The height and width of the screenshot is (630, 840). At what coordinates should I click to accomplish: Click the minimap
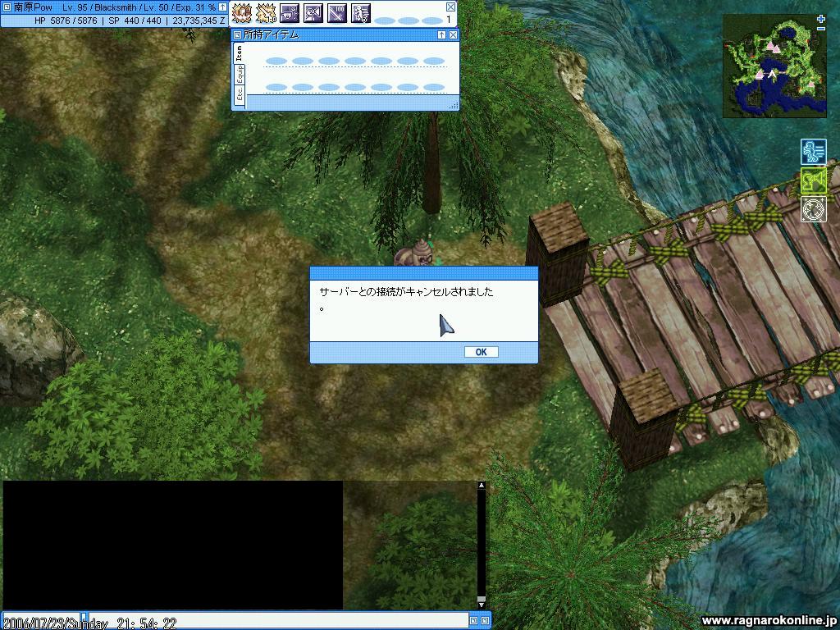[774, 66]
